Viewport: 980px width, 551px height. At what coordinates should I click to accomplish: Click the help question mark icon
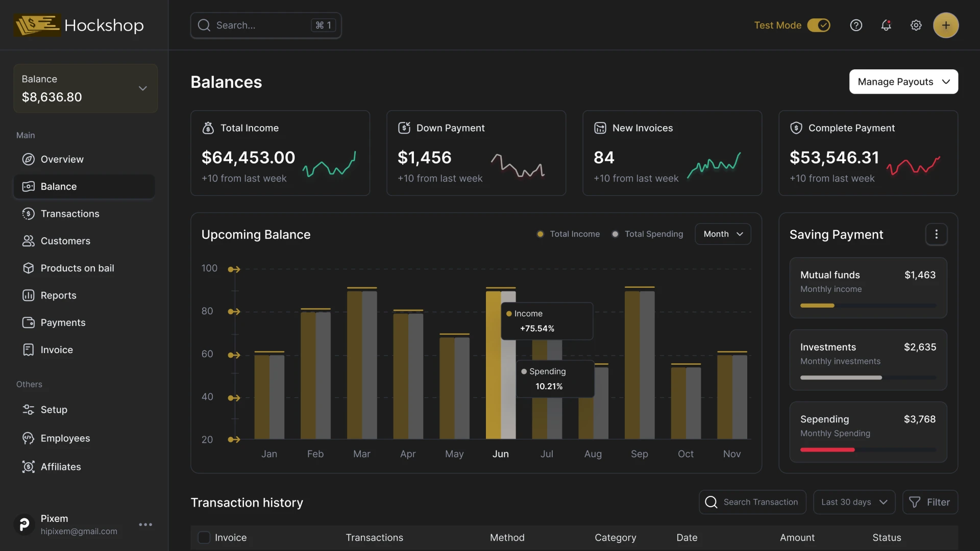856,25
